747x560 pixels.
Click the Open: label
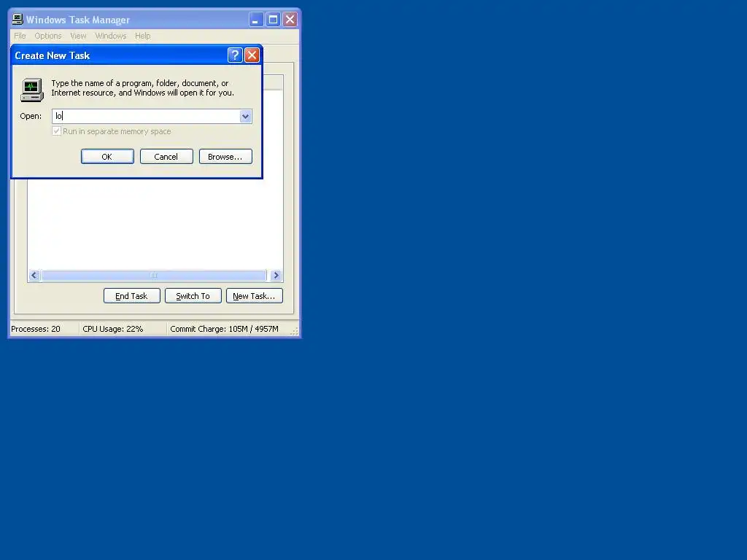point(31,116)
